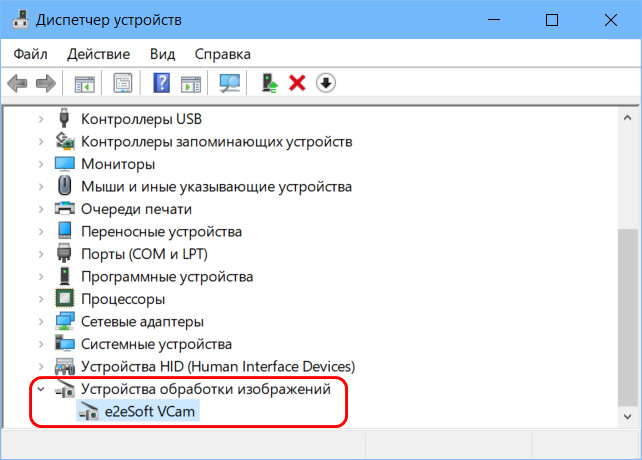
Task: Click the HID devices icon
Action: pos(65,366)
